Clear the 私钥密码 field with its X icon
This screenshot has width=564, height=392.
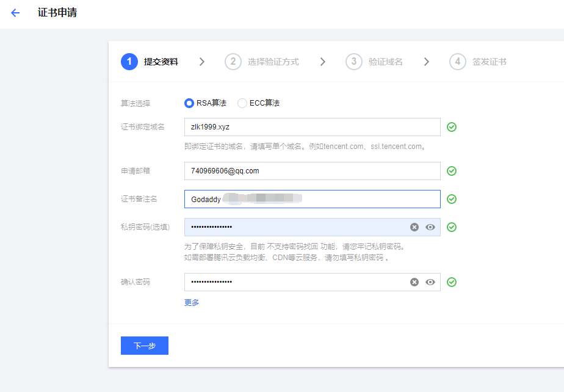tap(414, 227)
